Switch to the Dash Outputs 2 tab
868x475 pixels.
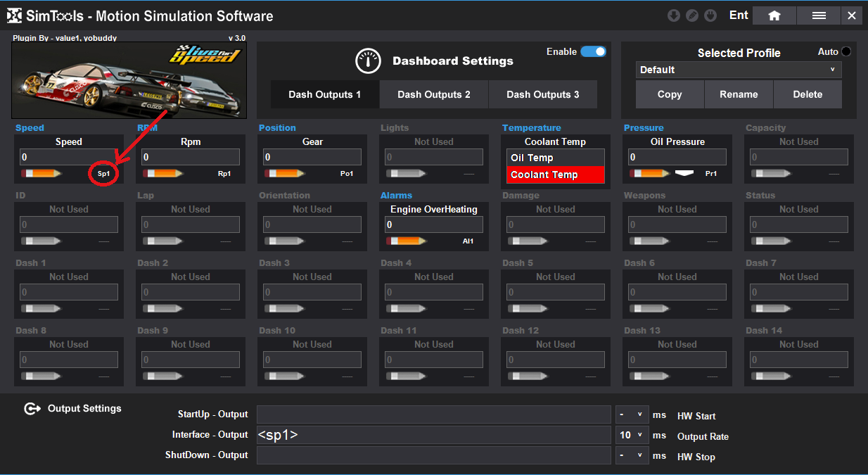tap(434, 94)
